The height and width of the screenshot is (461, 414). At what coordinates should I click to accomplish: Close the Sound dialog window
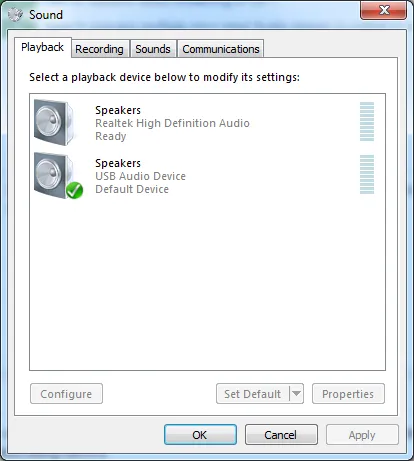pos(383,10)
